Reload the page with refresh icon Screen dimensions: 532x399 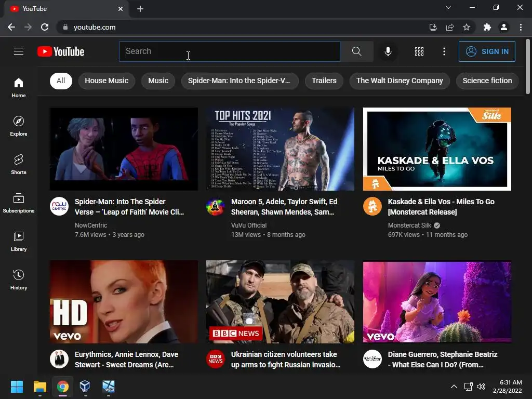click(x=45, y=27)
